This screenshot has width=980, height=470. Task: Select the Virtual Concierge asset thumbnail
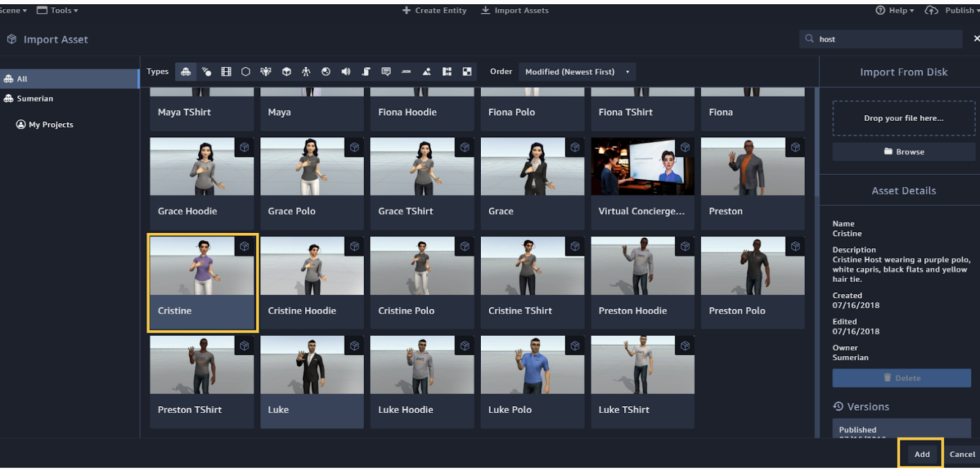[642, 167]
